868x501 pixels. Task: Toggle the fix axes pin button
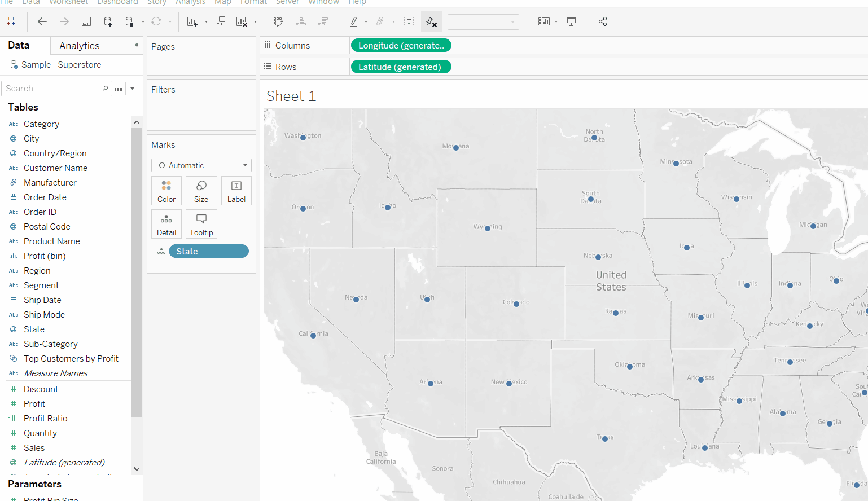pyautogui.click(x=431, y=21)
